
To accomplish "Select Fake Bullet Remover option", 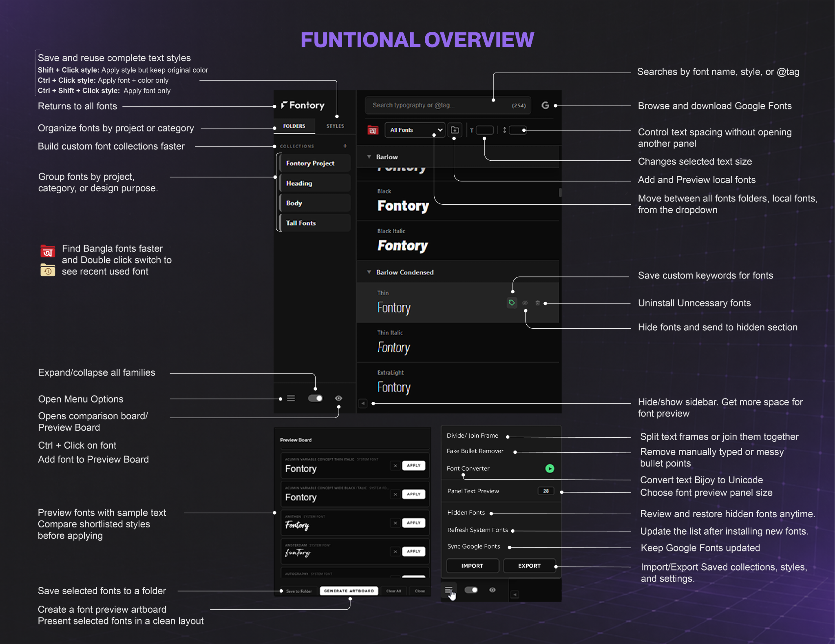I will click(475, 451).
